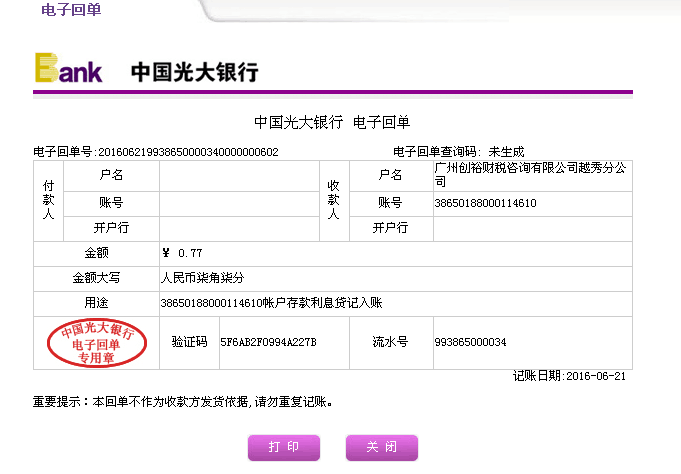Select payee account 38650188000114610

tap(485, 203)
